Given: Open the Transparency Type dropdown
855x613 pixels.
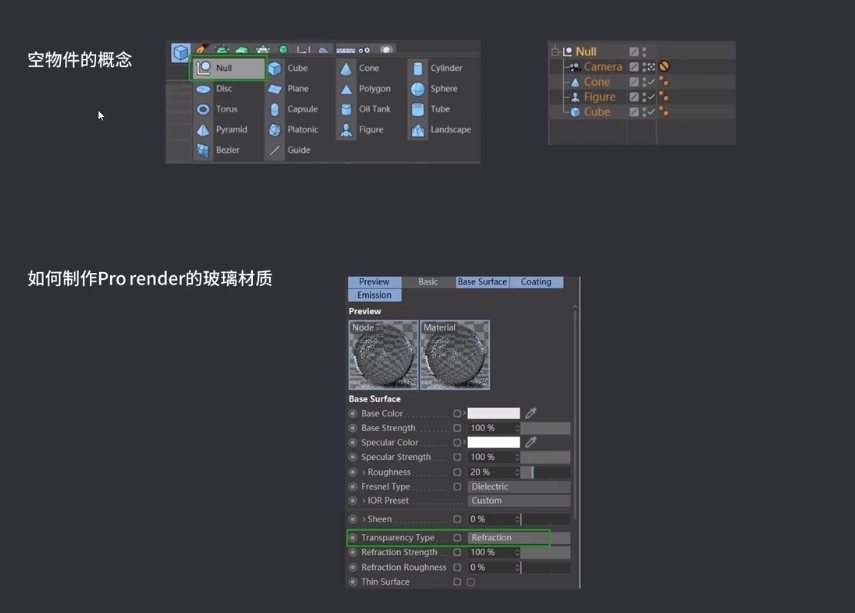Looking at the screenshot, I should pyautogui.click(x=519, y=538).
